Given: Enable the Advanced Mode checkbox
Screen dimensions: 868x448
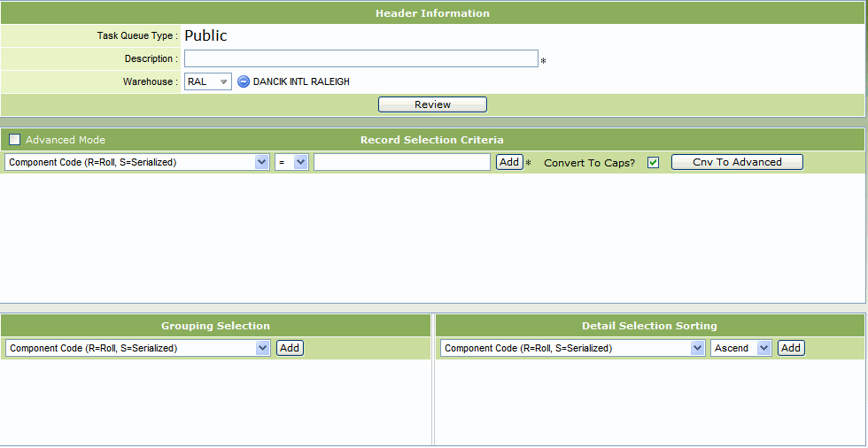Looking at the screenshot, I should click(x=14, y=140).
